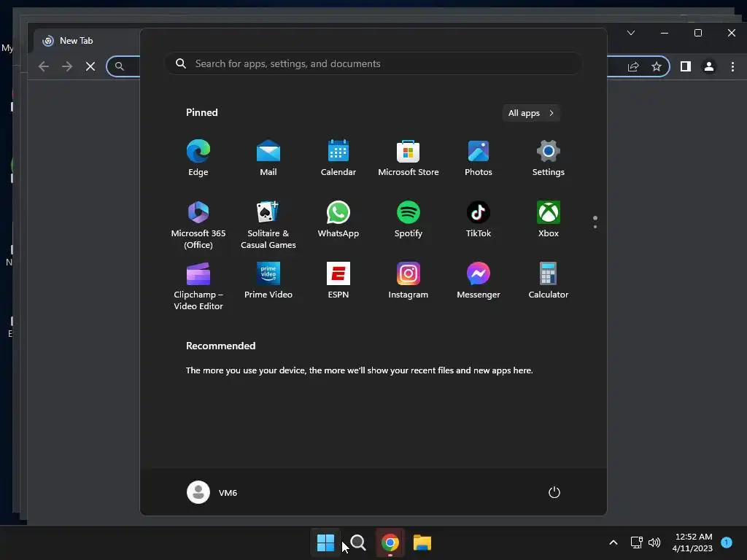Click the Power button in Start menu
Image resolution: width=747 pixels, height=560 pixels.
554,492
